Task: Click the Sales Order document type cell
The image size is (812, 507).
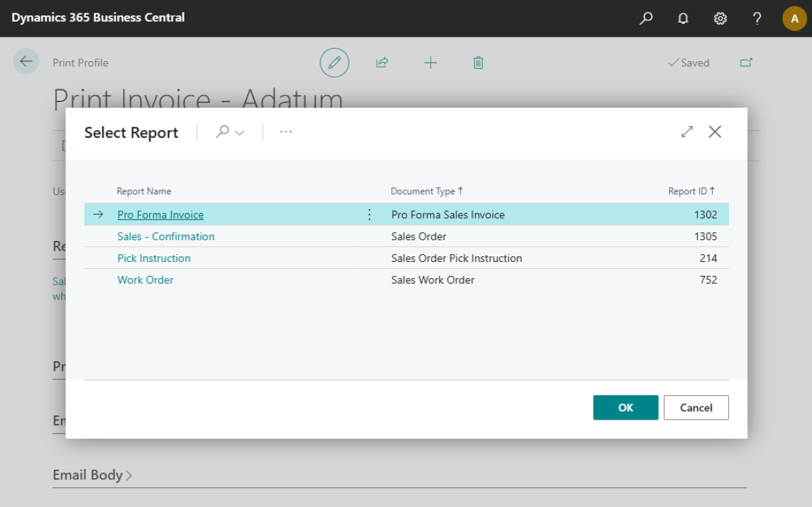Action: [419, 237]
